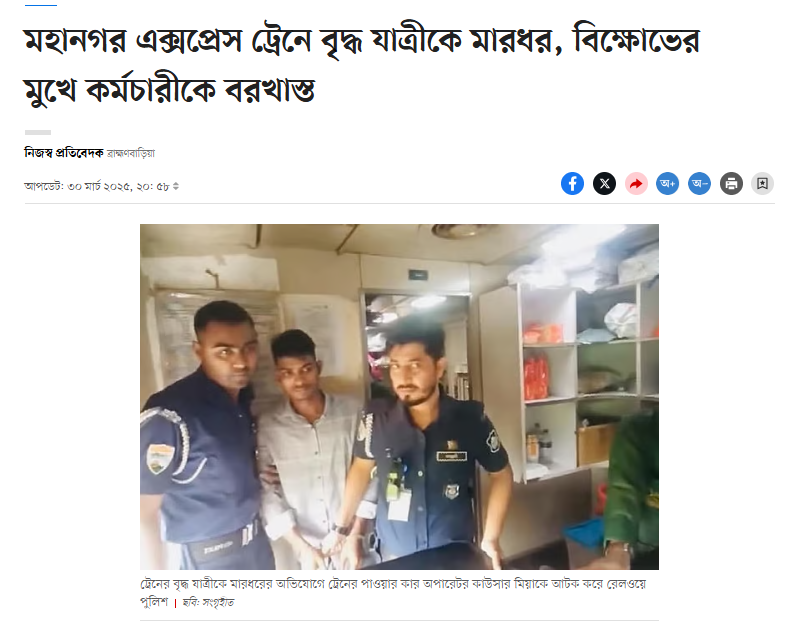Print the article using printer icon
Image resolution: width=790 pixels, height=623 pixels.
point(732,183)
